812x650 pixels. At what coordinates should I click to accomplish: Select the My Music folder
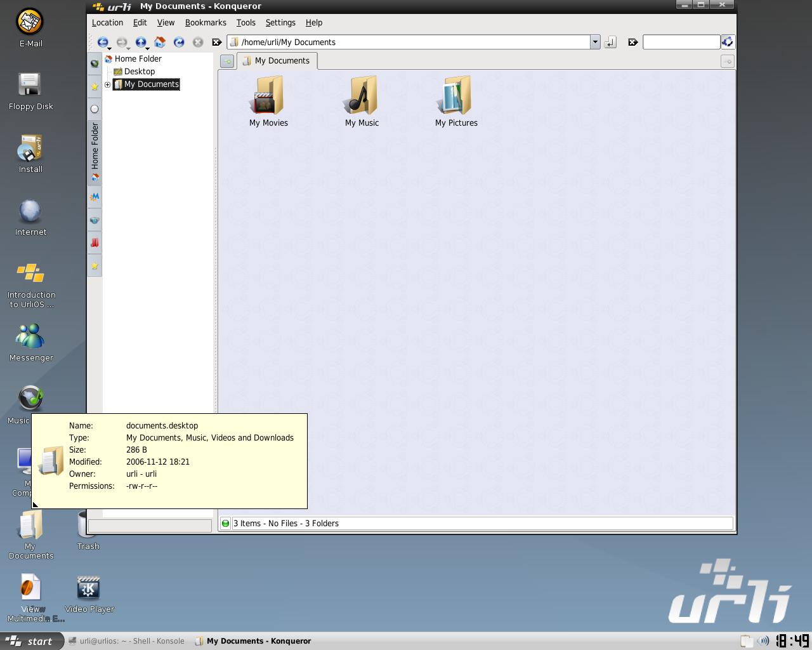tap(362, 102)
